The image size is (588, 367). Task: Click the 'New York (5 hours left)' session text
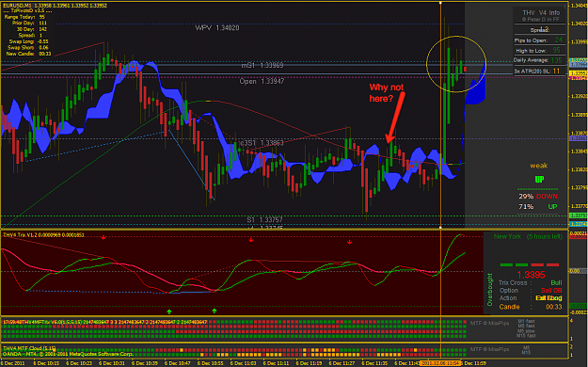point(528,236)
